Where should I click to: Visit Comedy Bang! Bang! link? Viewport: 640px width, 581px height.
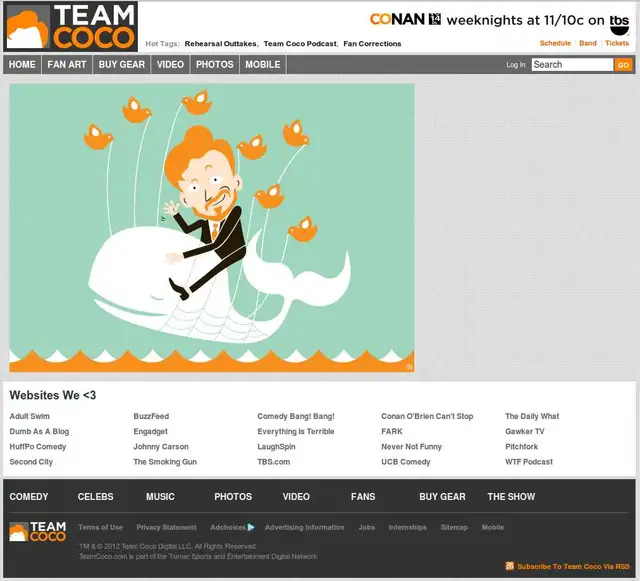[x=296, y=416]
